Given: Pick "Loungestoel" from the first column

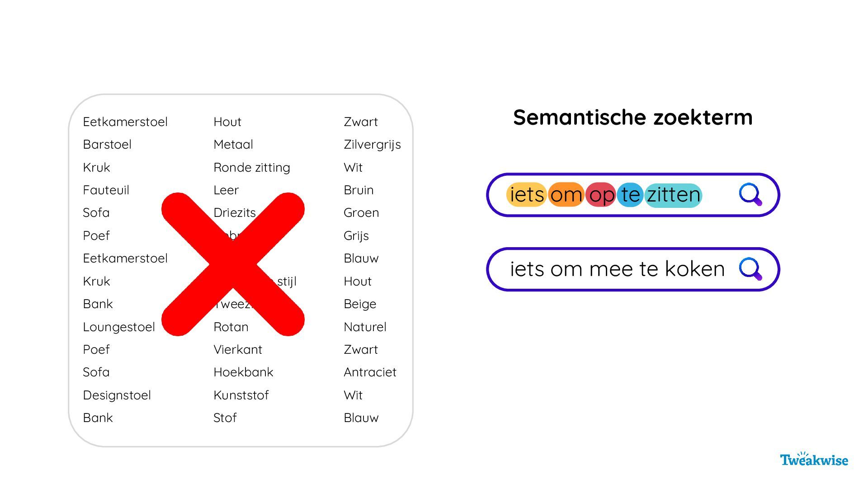Looking at the screenshot, I should pyautogui.click(x=119, y=327).
